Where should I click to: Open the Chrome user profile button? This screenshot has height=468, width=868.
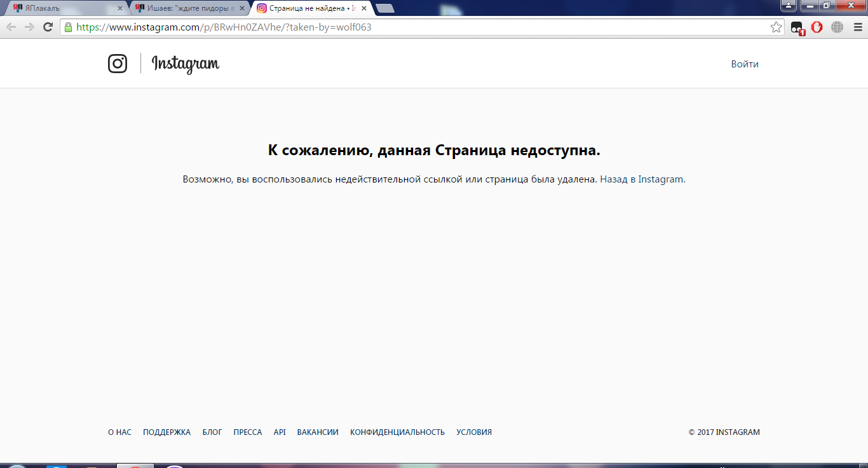pos(789,6)
